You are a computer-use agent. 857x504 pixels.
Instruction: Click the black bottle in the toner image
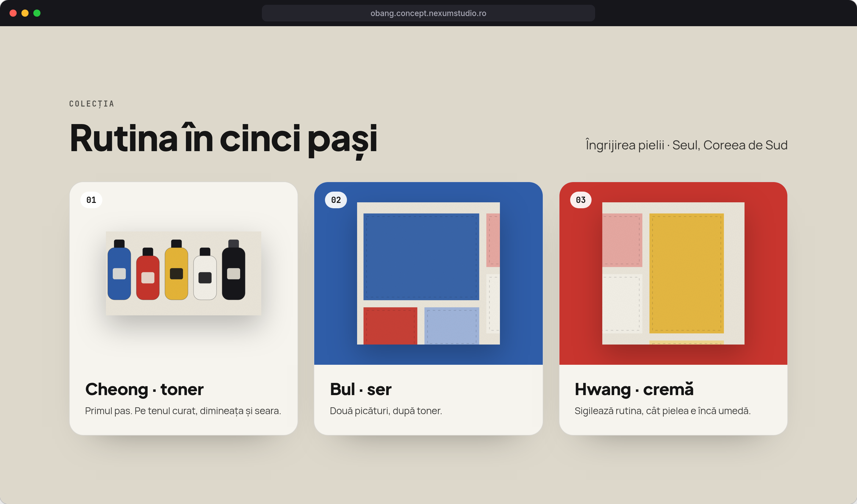233,270
